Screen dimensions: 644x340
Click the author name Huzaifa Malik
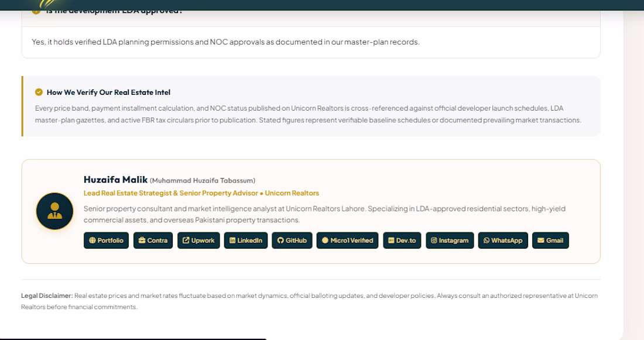tap(115, 180)
